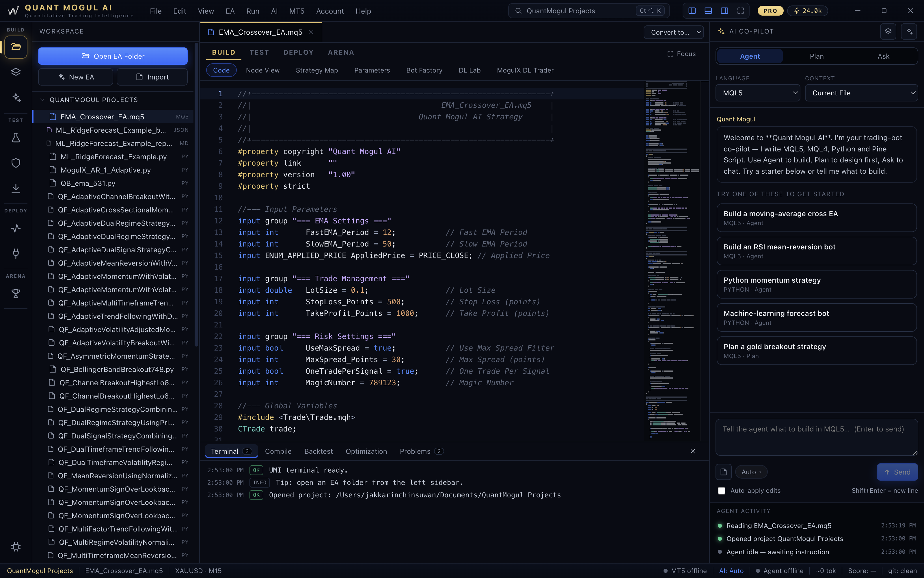Switch to the TEST tab
The height and width of the screenshot is (578, 924).
coord(259,52)
